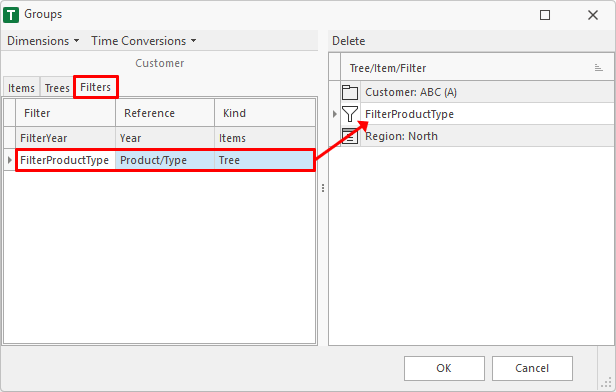Select the Tree kind cell
The width and height of the screenshot is (616, 392).
click(x=265, y=160)
